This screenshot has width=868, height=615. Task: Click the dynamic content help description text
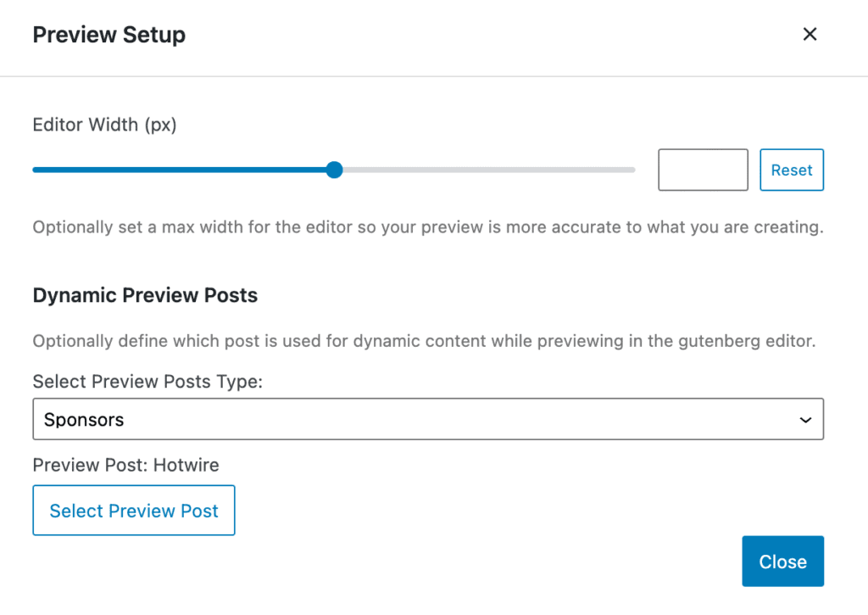(x=424, y=342)
